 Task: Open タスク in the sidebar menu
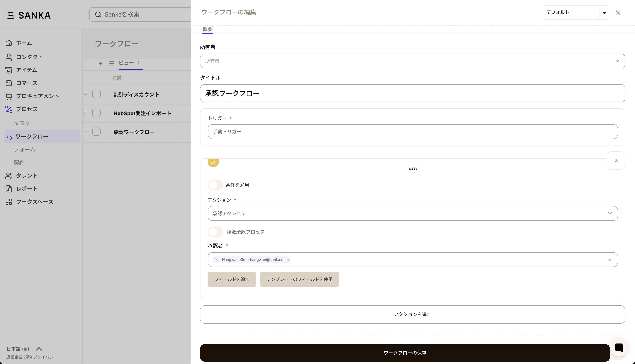tap(22, 123)
